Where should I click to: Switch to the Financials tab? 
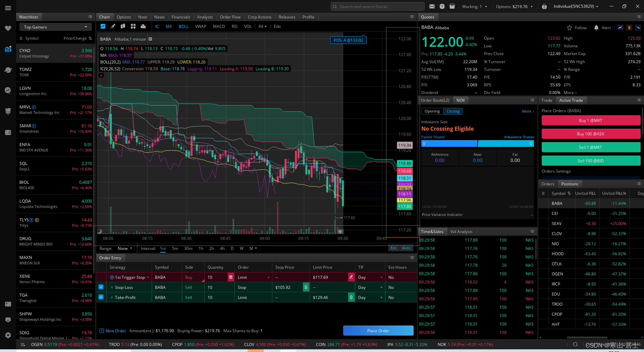[x=180, y=17]
